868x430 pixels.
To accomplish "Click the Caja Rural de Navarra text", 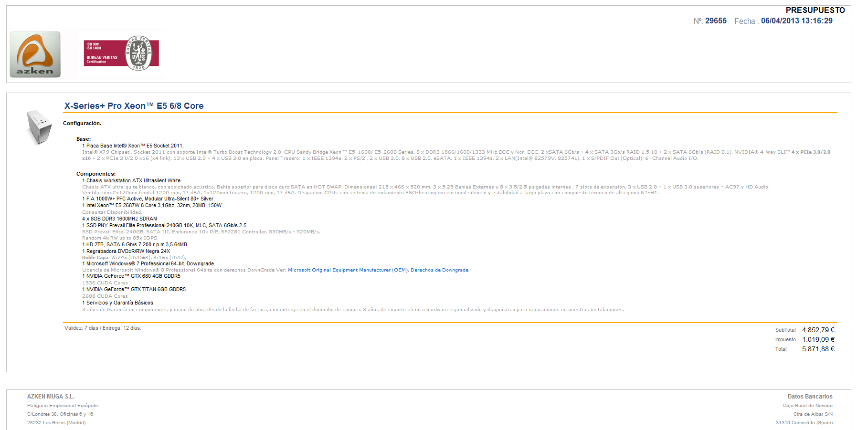I will coord(807,406).
